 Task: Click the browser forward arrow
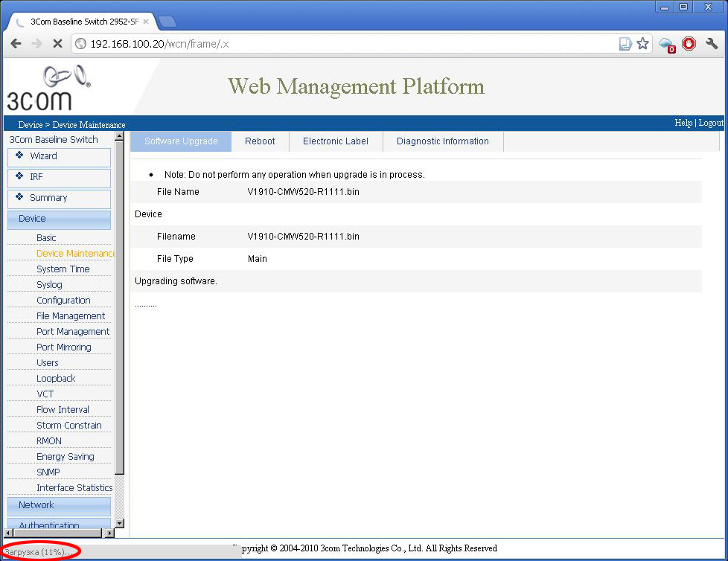(36, 44)
